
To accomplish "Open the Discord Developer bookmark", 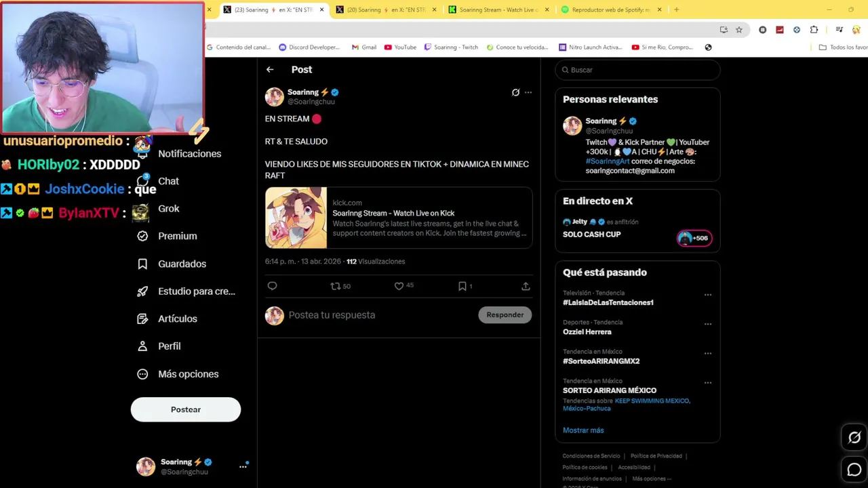I will tap(309, 47).
